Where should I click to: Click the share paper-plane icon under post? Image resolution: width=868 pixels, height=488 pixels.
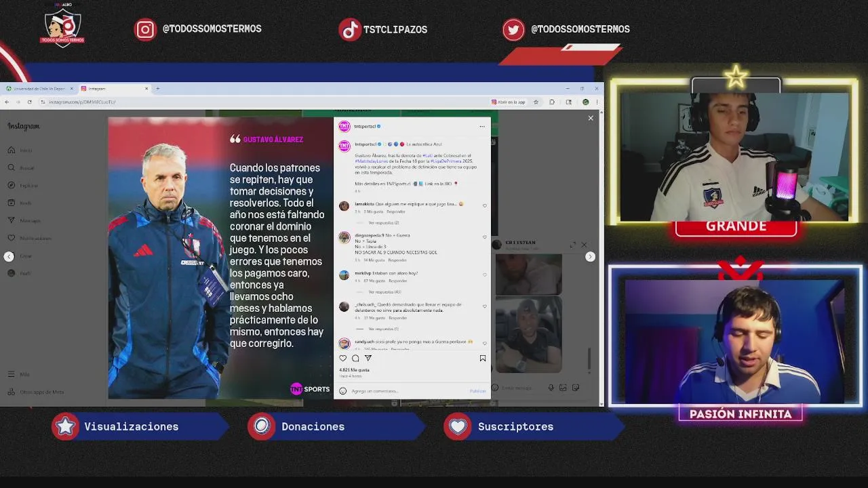(x=368, y=359)
